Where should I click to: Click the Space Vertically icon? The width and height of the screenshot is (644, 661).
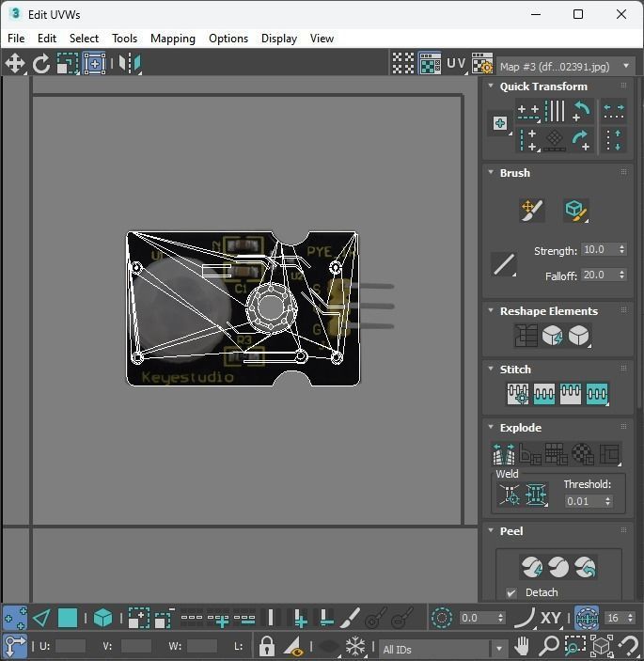(x=614, y=140)
